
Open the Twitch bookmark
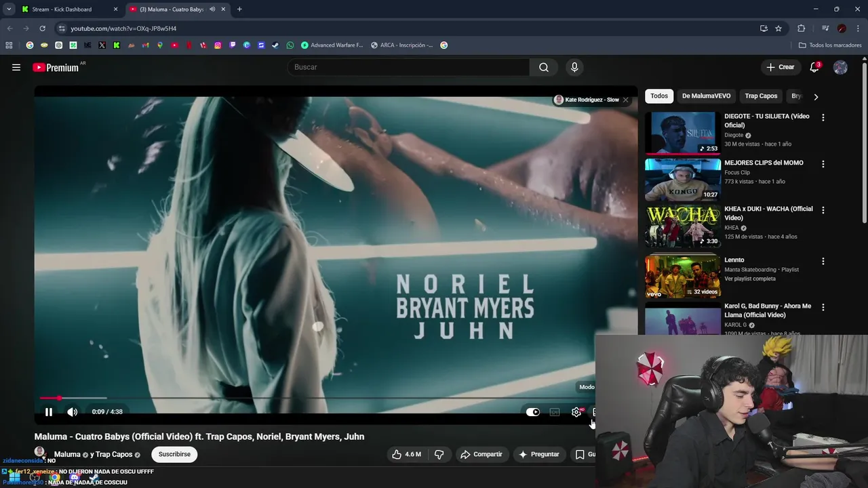pyautogui.click(x=233, y=45)
